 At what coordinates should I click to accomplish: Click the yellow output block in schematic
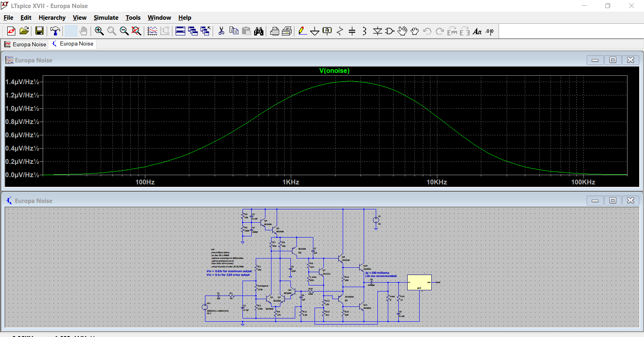(419, 282)
